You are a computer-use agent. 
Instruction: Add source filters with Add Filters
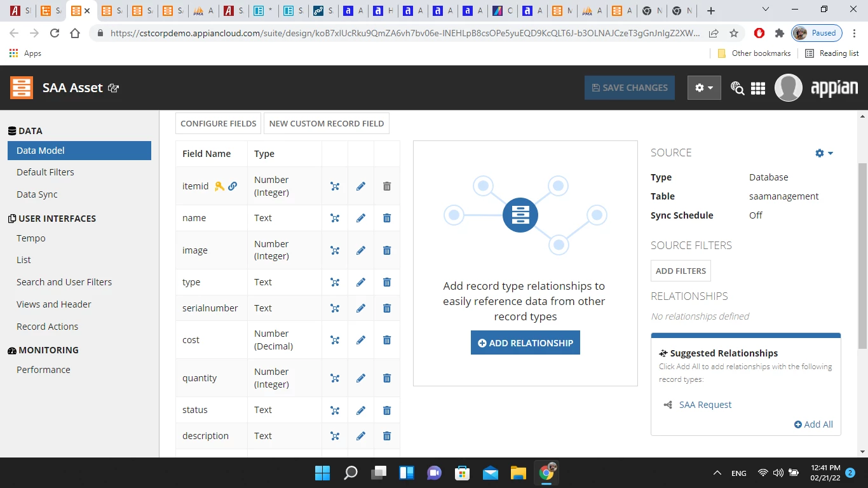pyautogui.click(x=681, y=271)
